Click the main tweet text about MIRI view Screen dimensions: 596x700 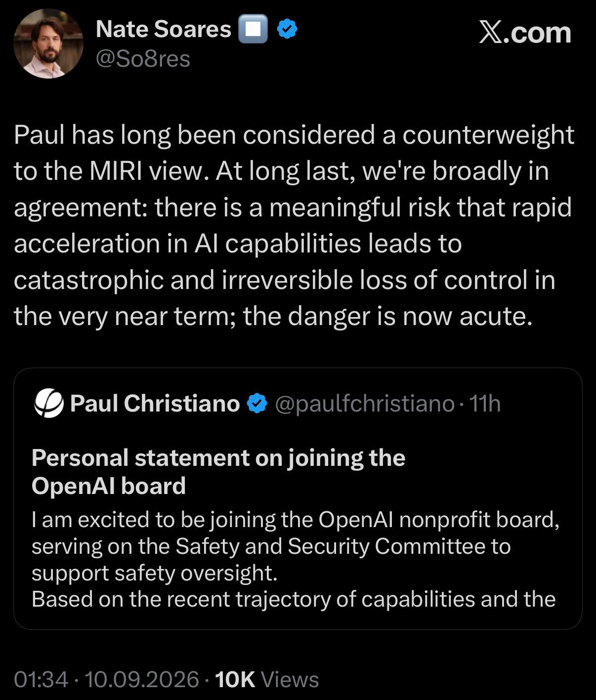pos(294,226)
